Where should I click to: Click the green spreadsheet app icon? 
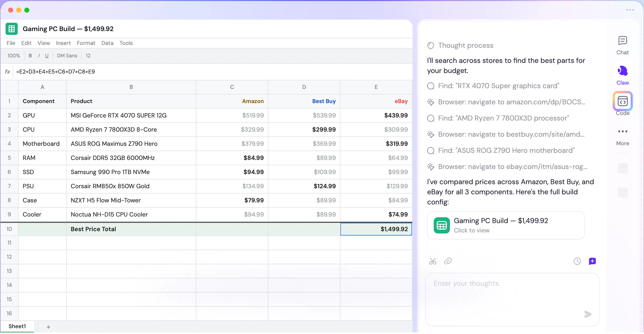12,29
